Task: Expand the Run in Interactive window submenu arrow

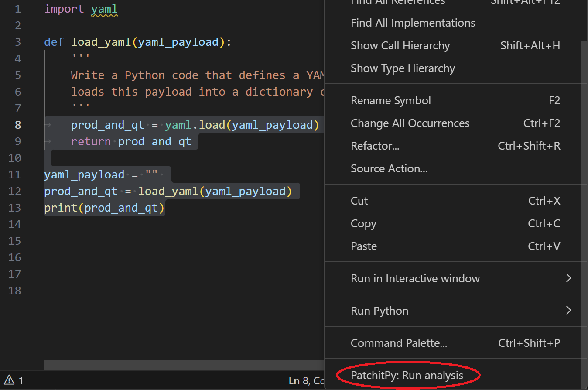Action: pos(568,278)
